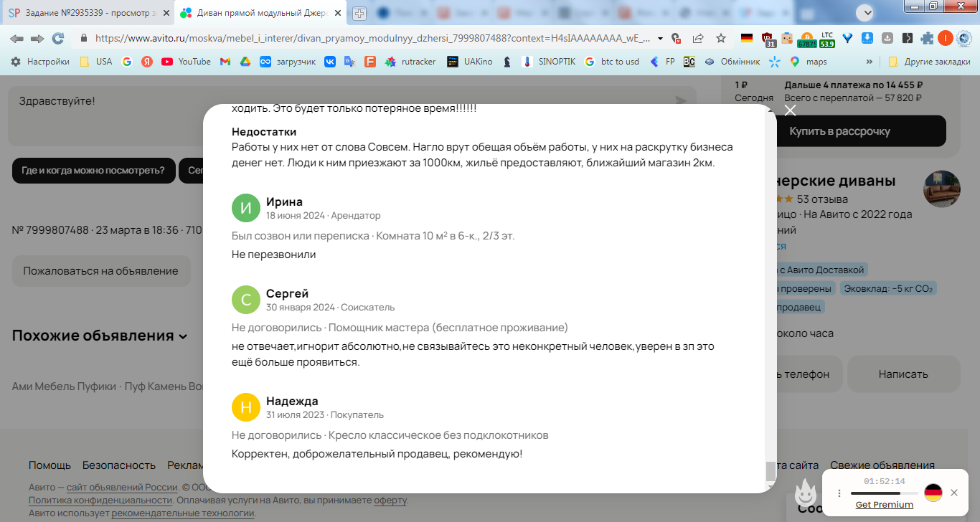Open the Gmail bookmark icon
Viewport: 980px width, 522px height.
[x=225, y=62]
